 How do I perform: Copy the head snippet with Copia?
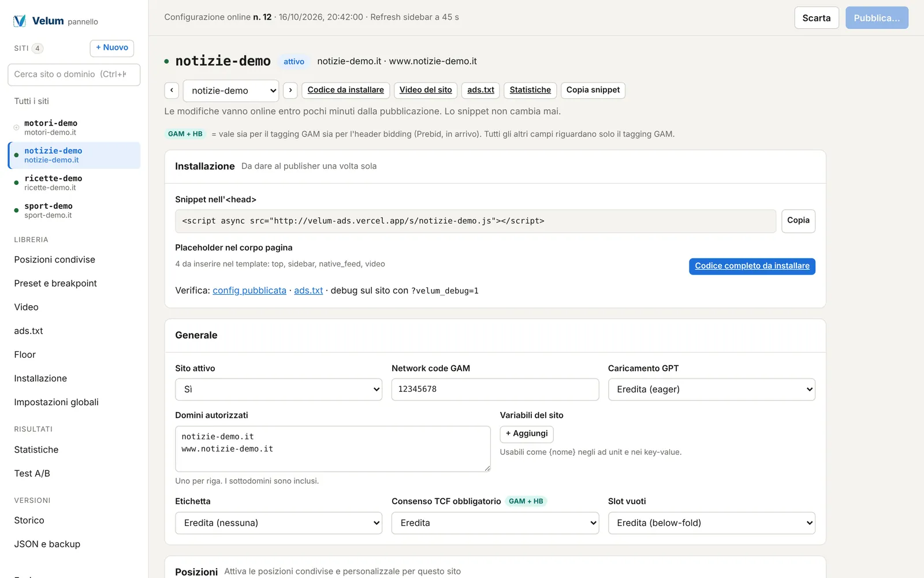point(798,221)
